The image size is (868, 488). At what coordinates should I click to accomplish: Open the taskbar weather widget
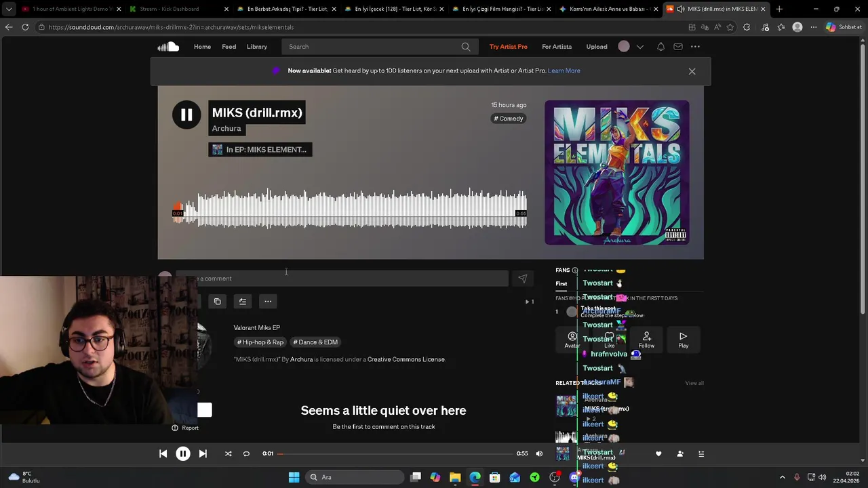[x=24, y=477]
